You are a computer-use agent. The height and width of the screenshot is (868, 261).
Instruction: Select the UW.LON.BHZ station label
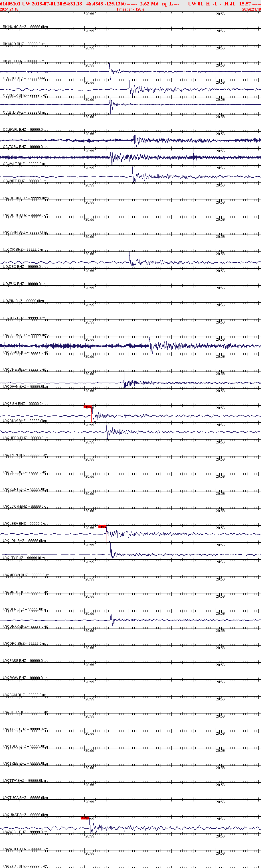click(24, 541)
